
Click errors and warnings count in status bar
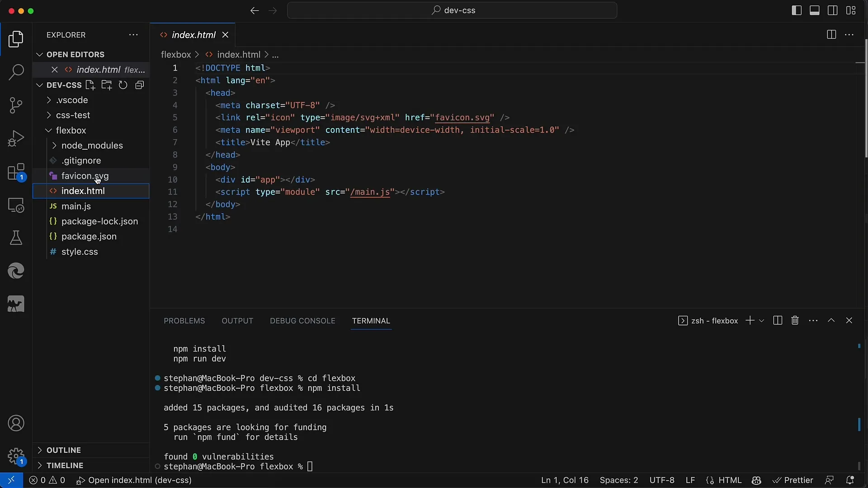click(47, 480)
